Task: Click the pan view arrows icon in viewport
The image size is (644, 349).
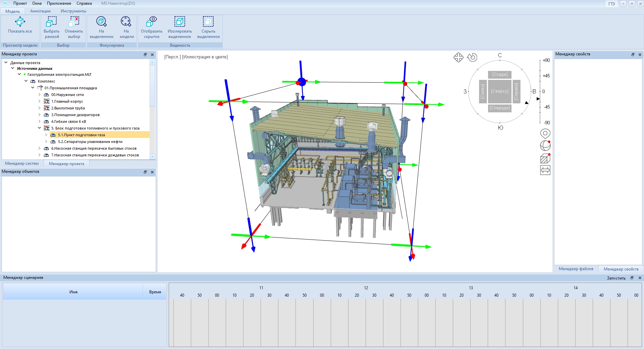Action: click(458, 57)
